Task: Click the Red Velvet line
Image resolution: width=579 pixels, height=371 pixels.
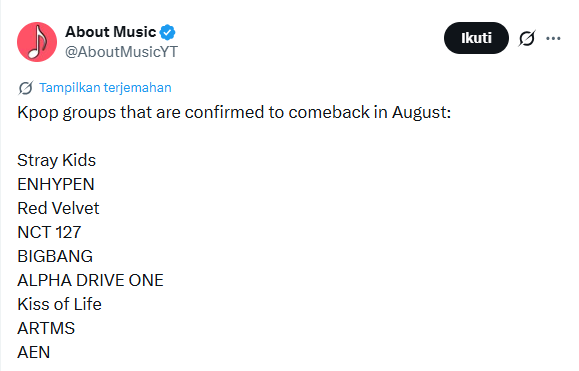Action: click(x=58, y=208)
